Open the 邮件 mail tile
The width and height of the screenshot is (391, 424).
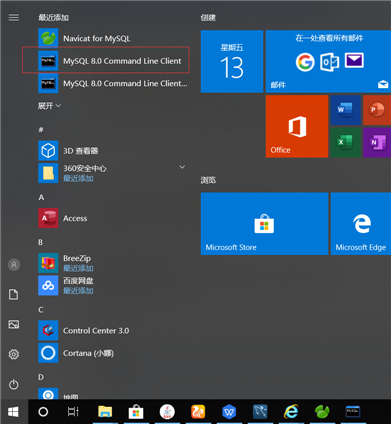[328, 61]
